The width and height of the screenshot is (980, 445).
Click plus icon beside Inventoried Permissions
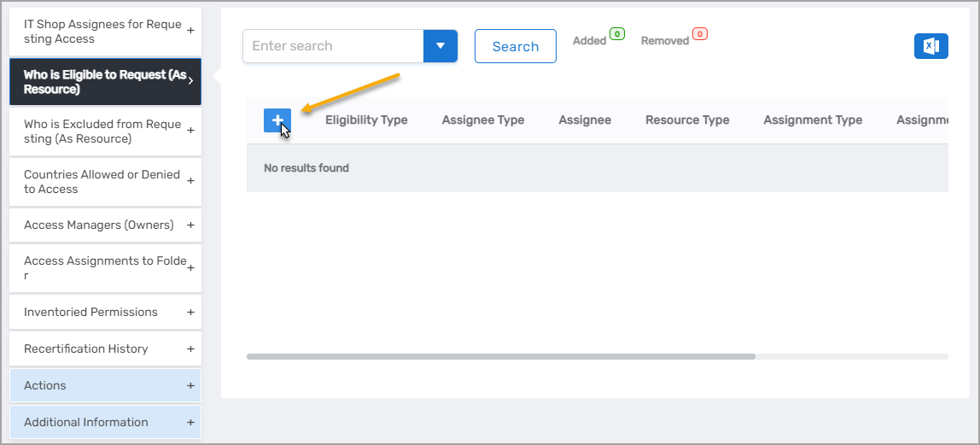tap(190, 313)
